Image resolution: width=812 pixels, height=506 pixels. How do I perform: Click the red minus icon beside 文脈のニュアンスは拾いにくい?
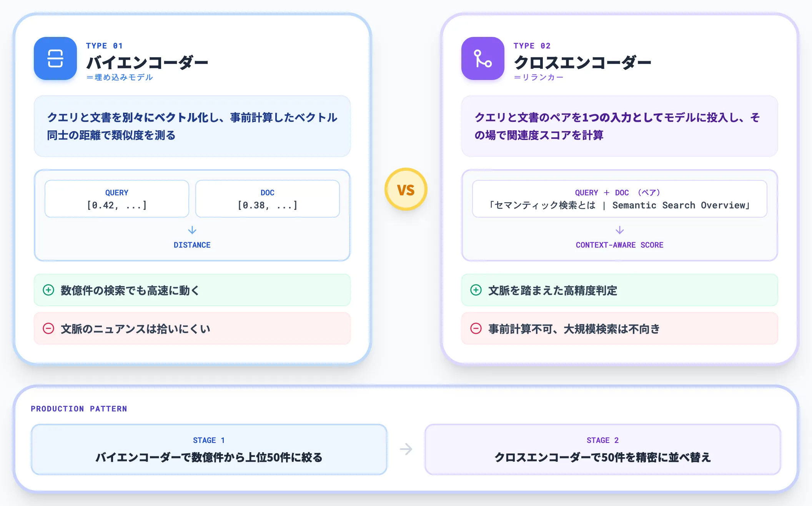48,328
